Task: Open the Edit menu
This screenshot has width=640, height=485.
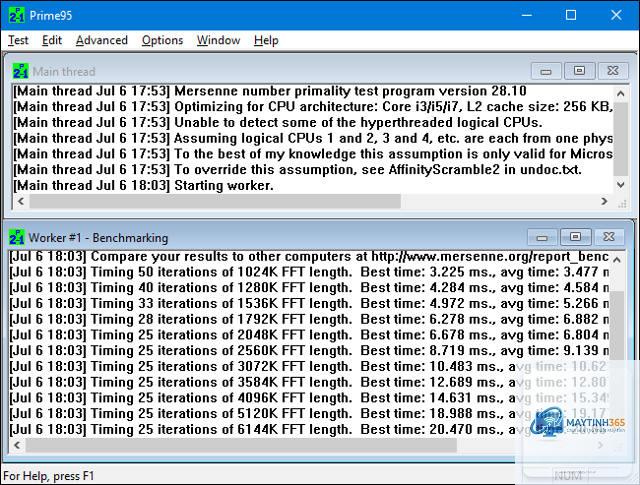Action: coord(52,40)
